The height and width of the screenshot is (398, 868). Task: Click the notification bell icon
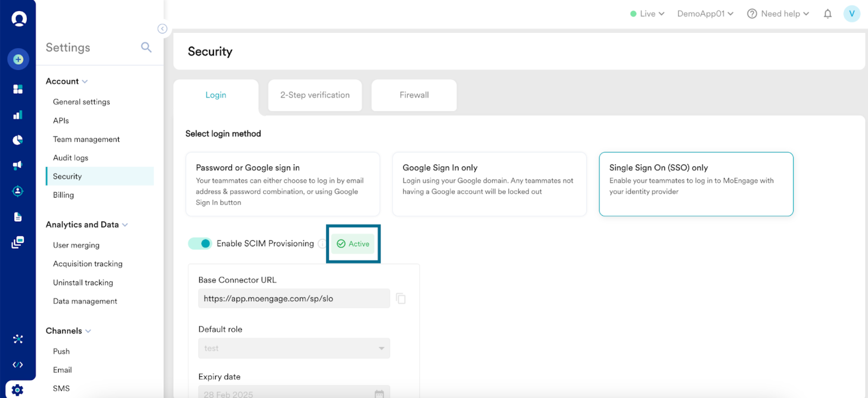pos(828,14)
